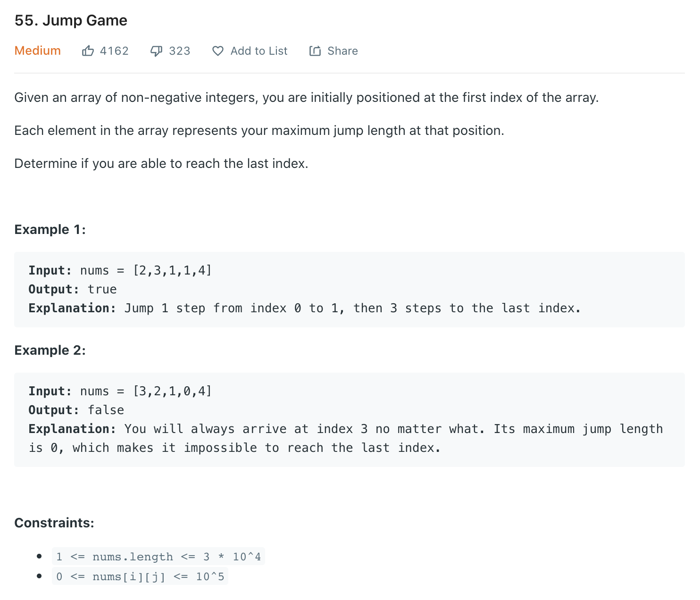700x600 pixels.
Task: Click the thumbs down dislike icon
Action: click(x=156, y=51)
